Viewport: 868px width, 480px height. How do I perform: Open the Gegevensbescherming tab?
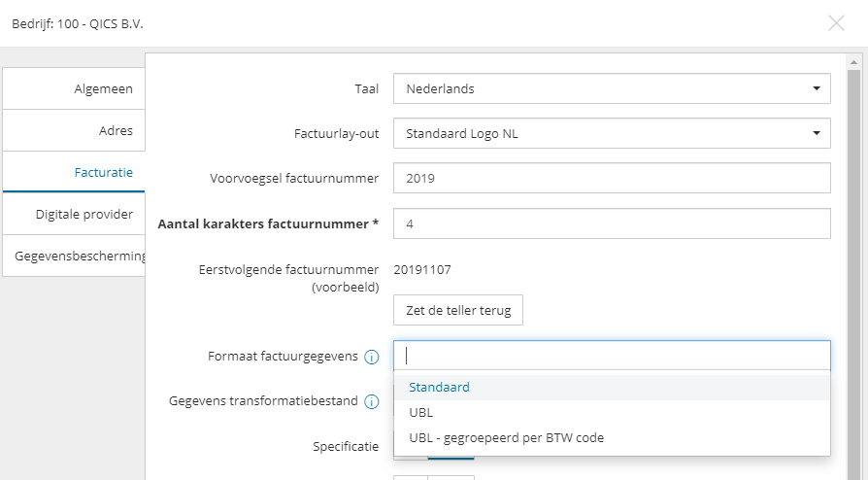[75, 256]
